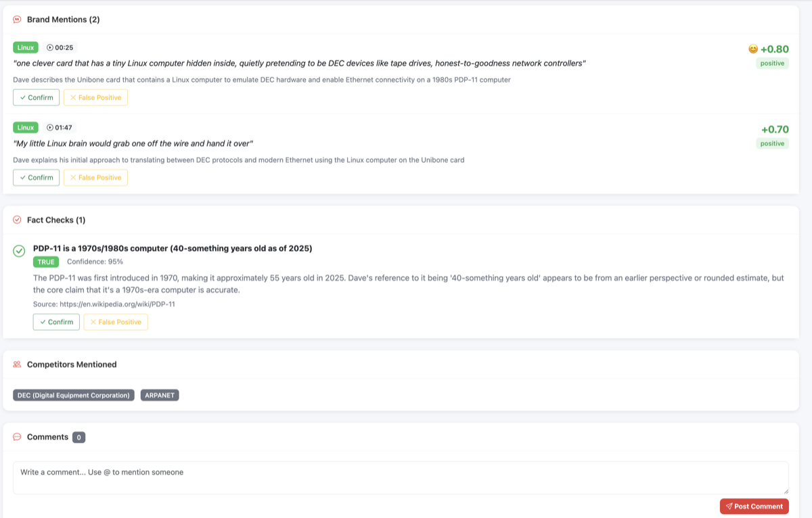812x518 pixels.
Task: Confirm the second Linux brand mention
Action: [36, 177]
